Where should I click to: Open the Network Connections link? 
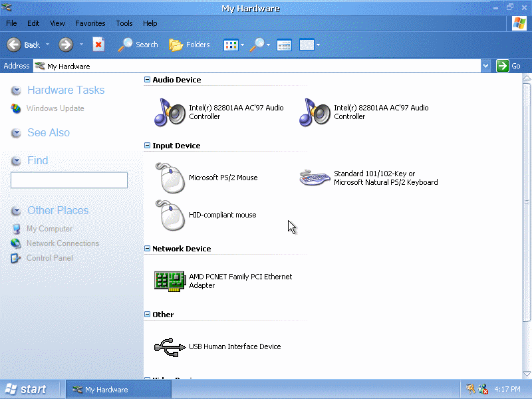coord(63,243)
